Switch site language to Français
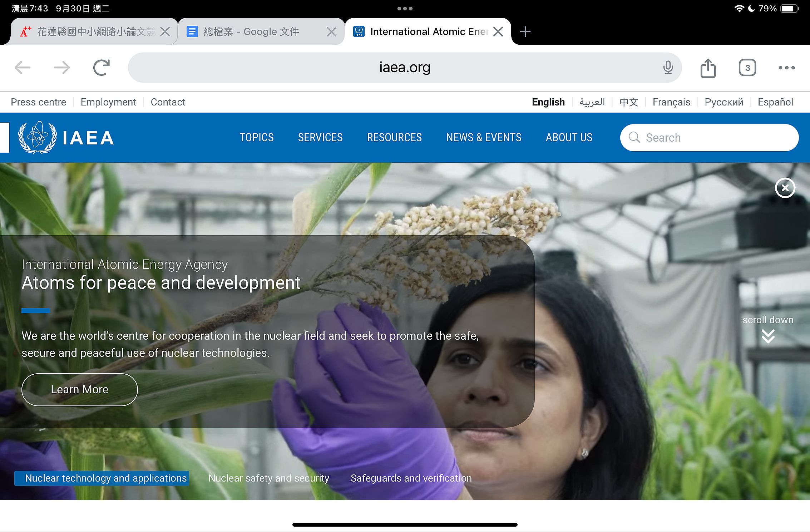Image resolution: width=810 pixels, height=532 pixels. pyautogui.click(x=671, y=102)
